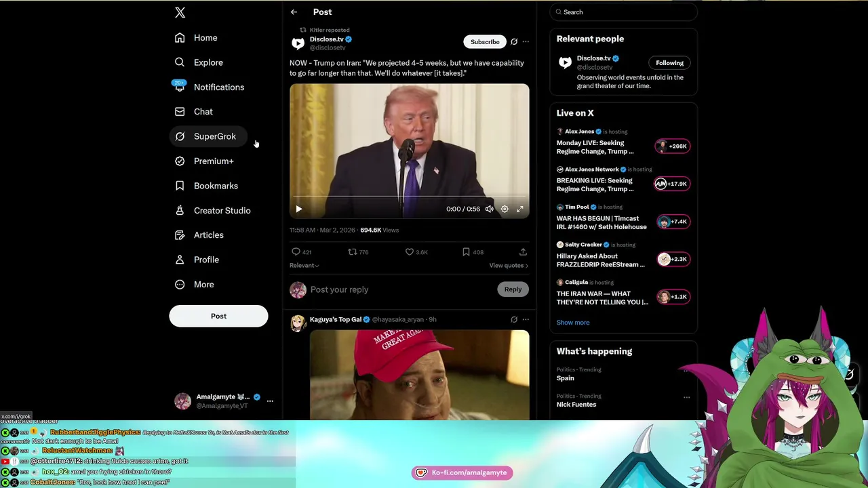
Task: Open Caligula live badge +1.1K
Action: click(x=673, y=297)
